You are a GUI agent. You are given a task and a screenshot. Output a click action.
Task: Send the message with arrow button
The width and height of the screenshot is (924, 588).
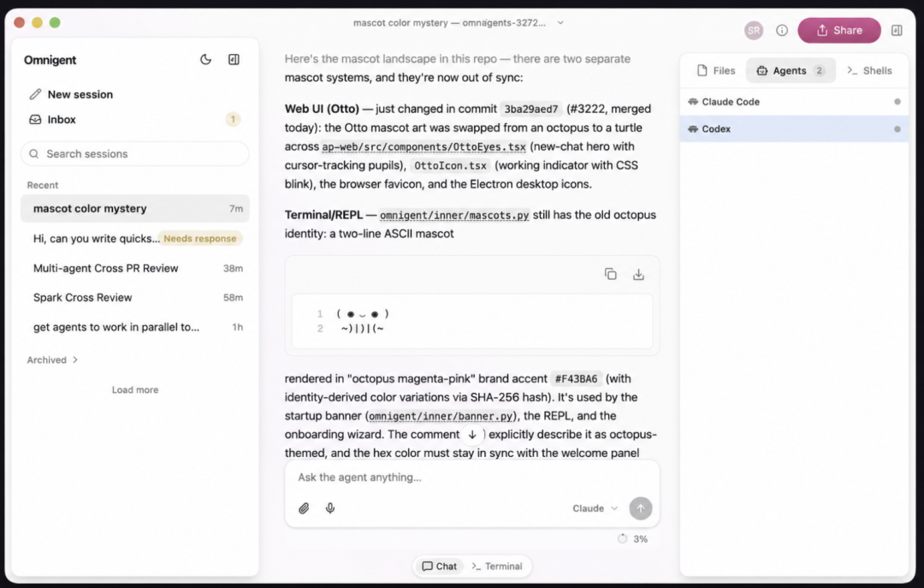(x=641, y=508)
